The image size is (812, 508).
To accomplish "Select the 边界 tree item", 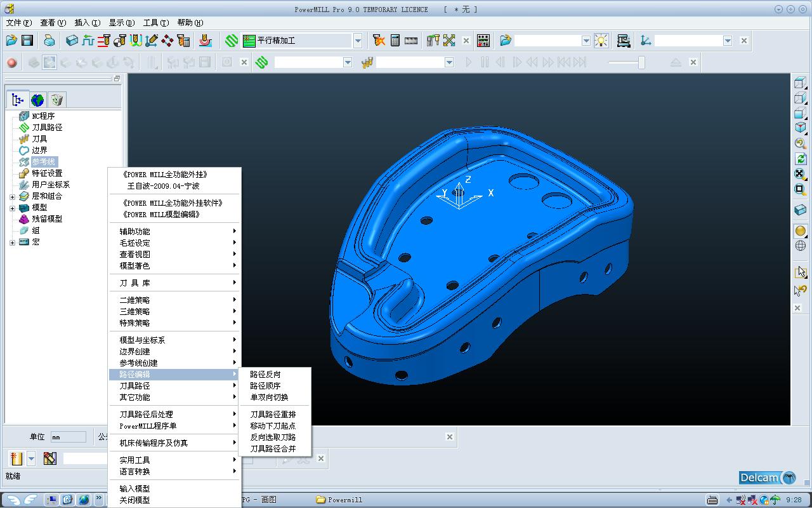I will pos(39,150).
